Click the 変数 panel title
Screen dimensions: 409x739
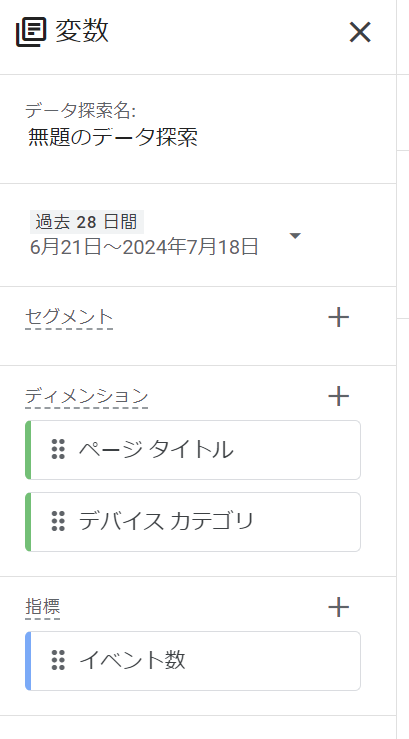coord(82,32)
